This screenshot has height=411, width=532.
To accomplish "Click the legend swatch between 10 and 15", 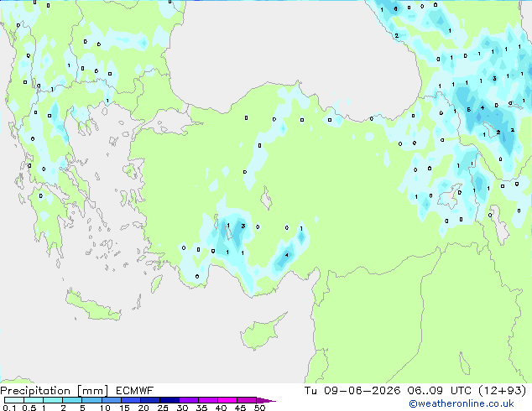I will pos(112,400).
